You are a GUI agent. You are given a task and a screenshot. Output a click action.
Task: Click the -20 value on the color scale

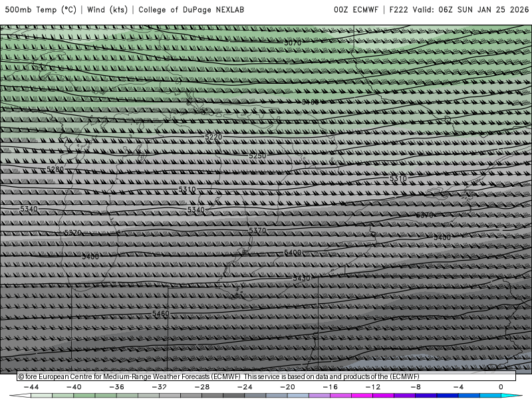click(287, 387)
